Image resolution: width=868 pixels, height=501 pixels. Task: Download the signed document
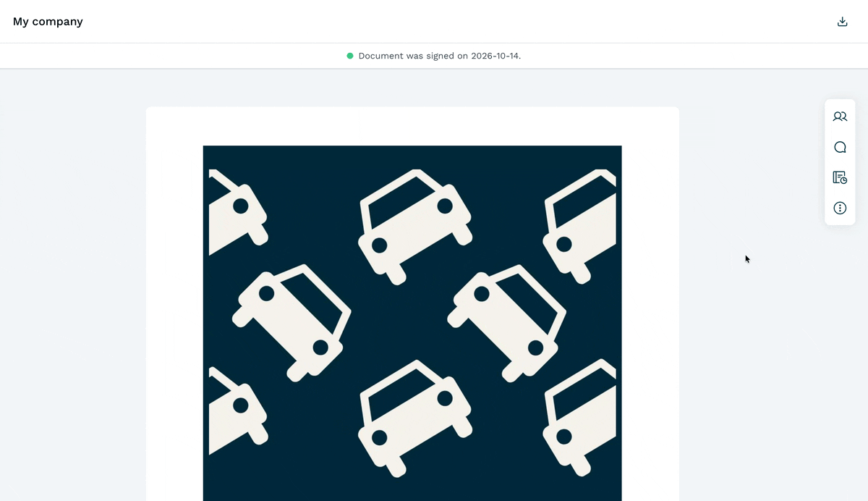[x=842, y=22]
